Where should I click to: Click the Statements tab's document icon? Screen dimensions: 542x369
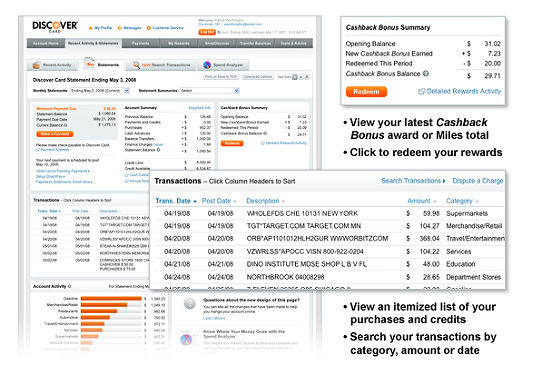(x=90, y=64)
